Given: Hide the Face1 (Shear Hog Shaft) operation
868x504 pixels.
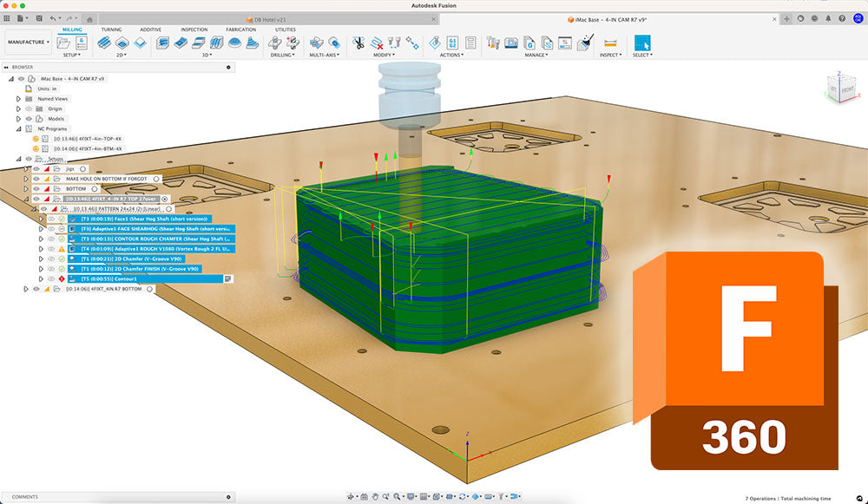Looking at the screenshot, I should (50, 219).
